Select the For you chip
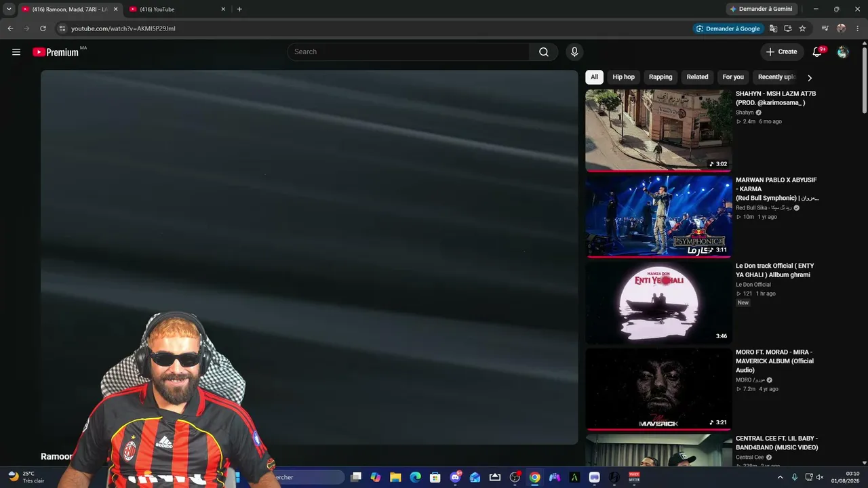 tap(733, 77)
